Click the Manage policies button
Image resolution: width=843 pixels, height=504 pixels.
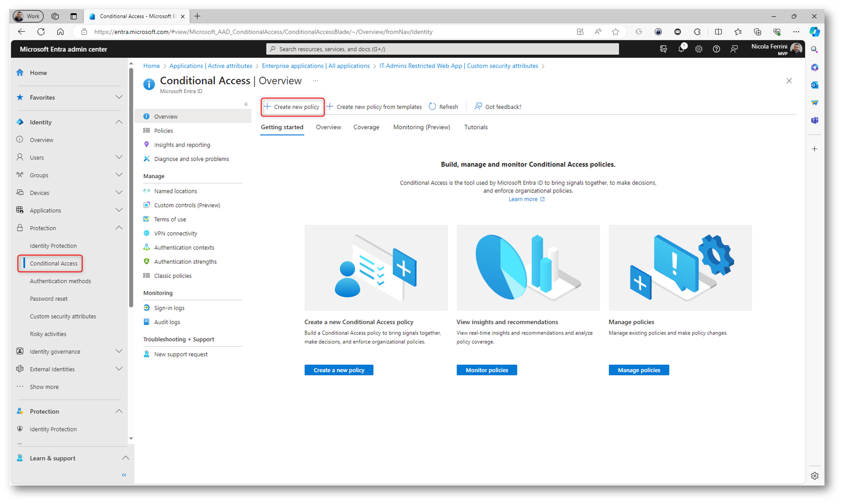click(x=639, y=370)
